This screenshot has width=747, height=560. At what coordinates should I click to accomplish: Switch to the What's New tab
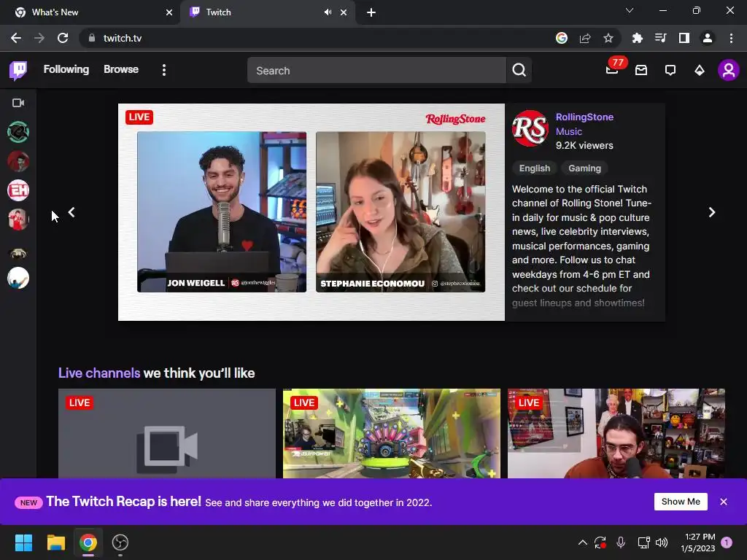[x=90, y=12]
